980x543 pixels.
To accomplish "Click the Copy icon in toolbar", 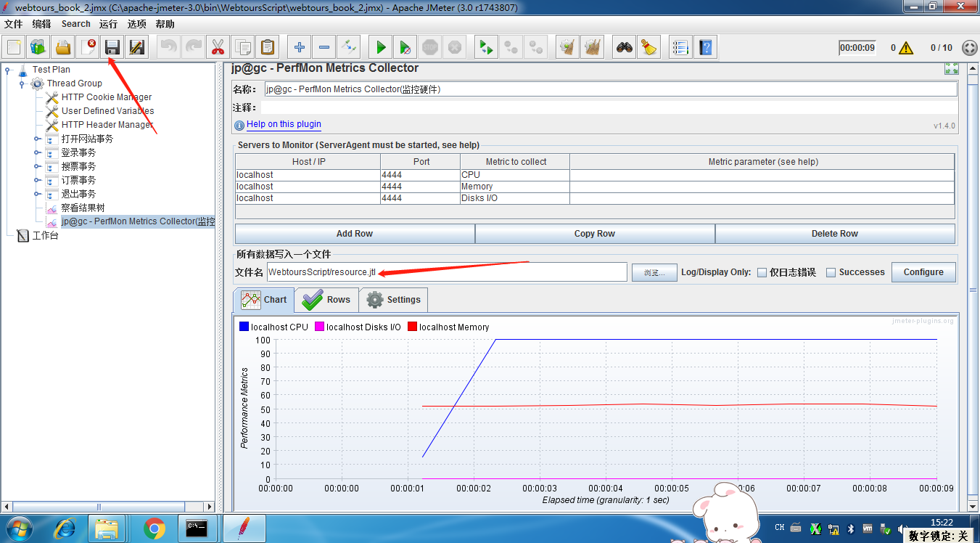I will [243, 48].
